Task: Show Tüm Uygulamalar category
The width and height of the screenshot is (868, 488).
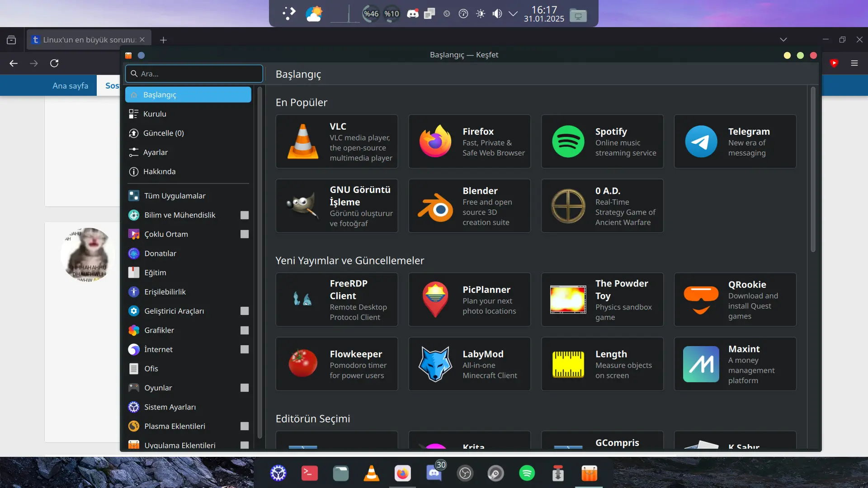Action: [188, 196]
